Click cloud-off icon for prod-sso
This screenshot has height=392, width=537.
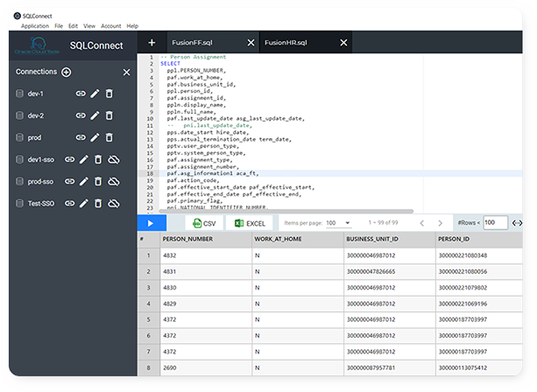tap(114, 181)
